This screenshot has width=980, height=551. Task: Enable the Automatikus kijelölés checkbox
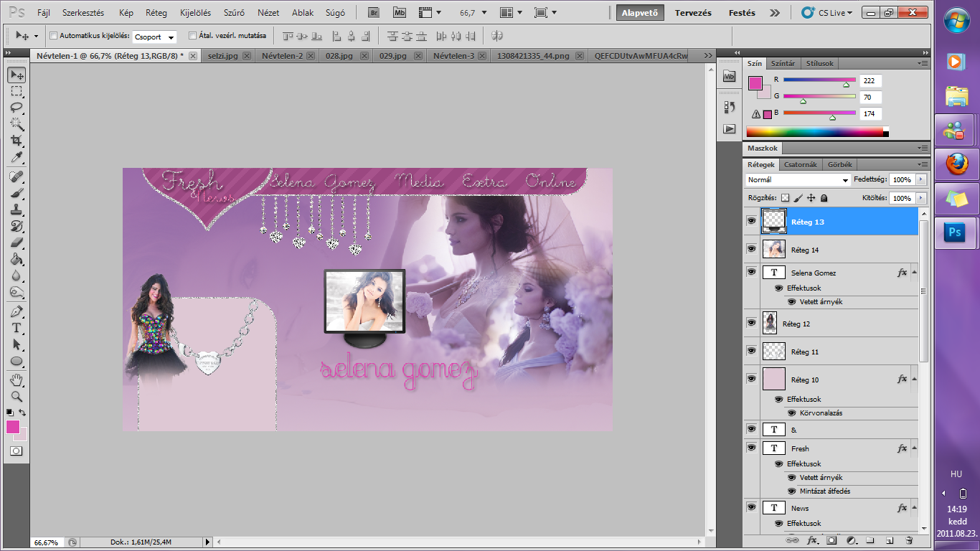pyautogui.click(x=54, y=35)
